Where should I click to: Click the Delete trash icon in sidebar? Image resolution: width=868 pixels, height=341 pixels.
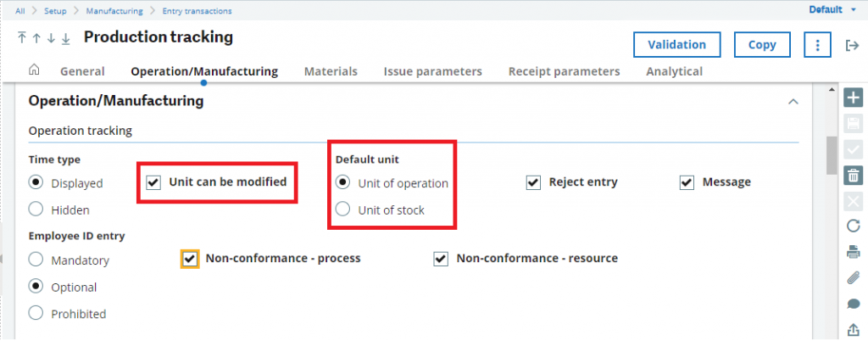(853, 176)
